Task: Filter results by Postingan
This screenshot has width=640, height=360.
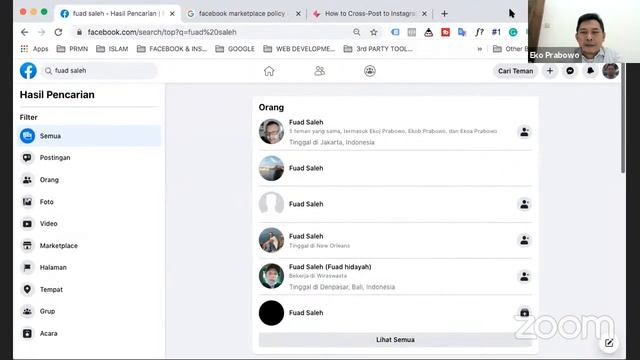Action: [89, 158]
